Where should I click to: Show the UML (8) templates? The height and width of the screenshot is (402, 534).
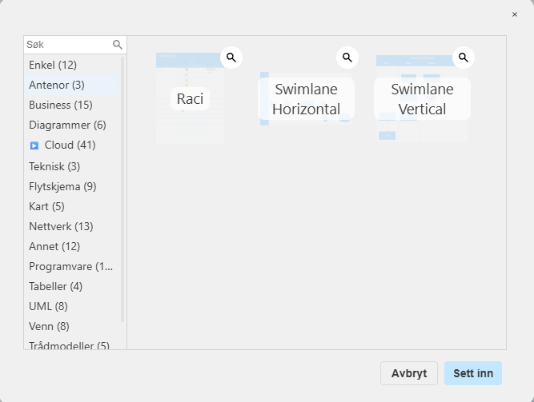pyautogui.click(x=72, y=306)
